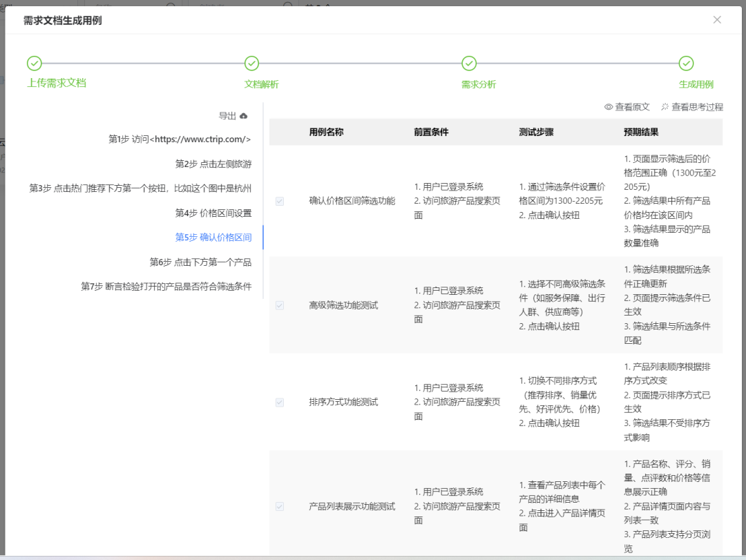746x560 pixels.
Task: Close the 需求文档生成用例 dialog
Action: 717,19
